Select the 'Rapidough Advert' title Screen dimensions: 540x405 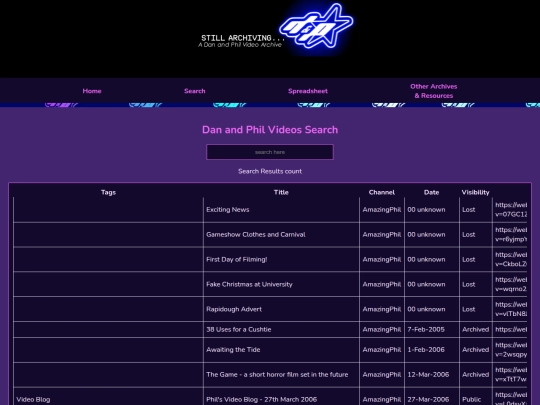click(234, 309)
